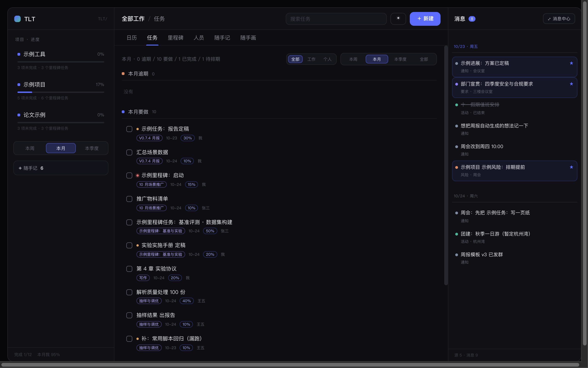The image size is (588, 368).
Task: Click the message count badge 8
Action: click(472, 19)
